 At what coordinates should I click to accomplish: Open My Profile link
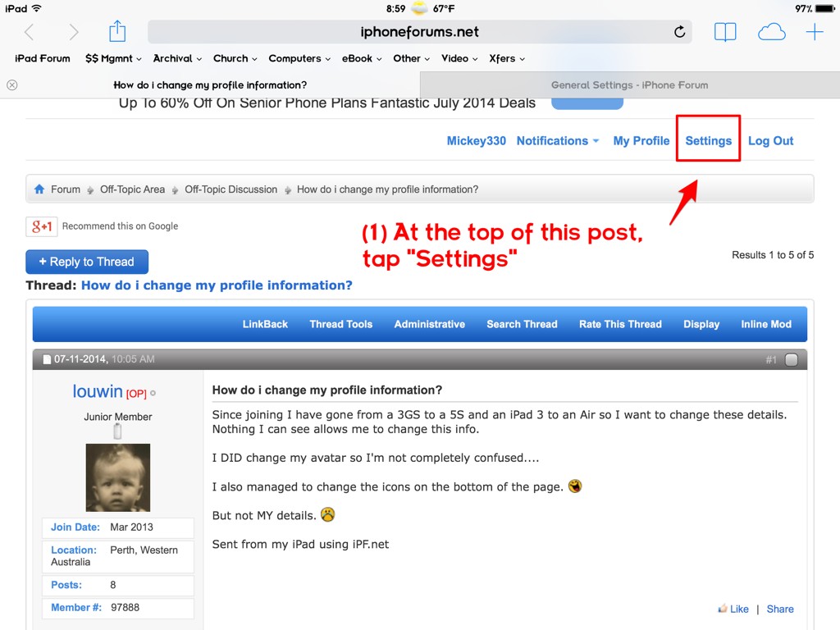[x=641, y=141]
